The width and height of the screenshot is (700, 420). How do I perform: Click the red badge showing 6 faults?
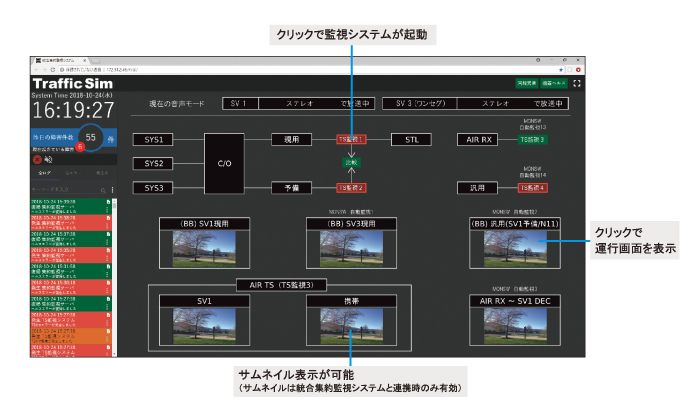point(80,147)
